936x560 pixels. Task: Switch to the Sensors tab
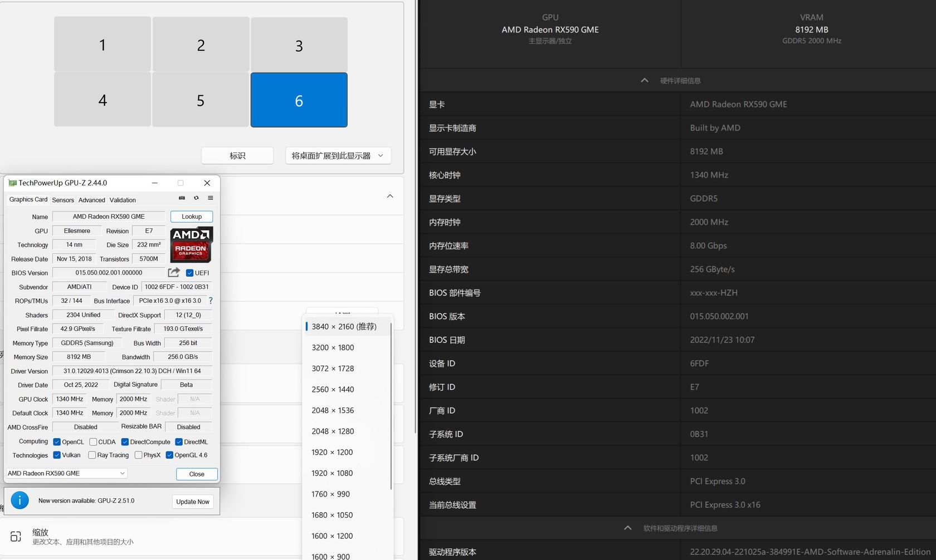(63, 200)
